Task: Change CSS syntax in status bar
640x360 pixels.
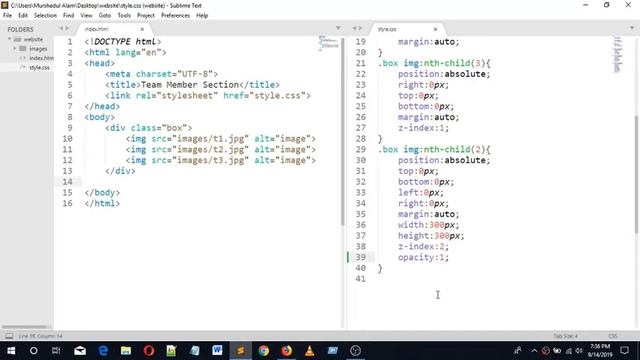Action: pyautogui.click(x=613, y=336)
